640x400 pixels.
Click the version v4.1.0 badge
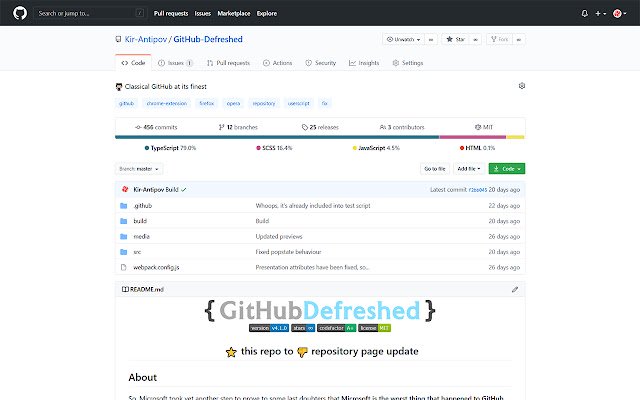(269, 328)
